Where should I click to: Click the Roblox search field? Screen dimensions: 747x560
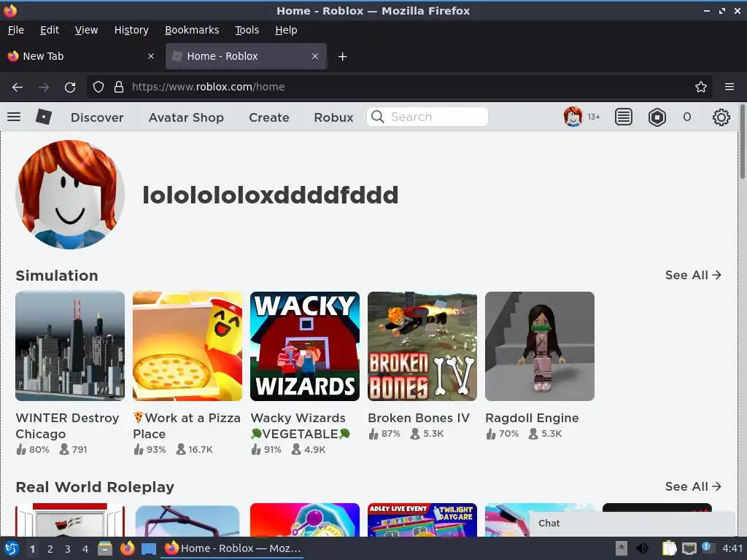(427, 117)
